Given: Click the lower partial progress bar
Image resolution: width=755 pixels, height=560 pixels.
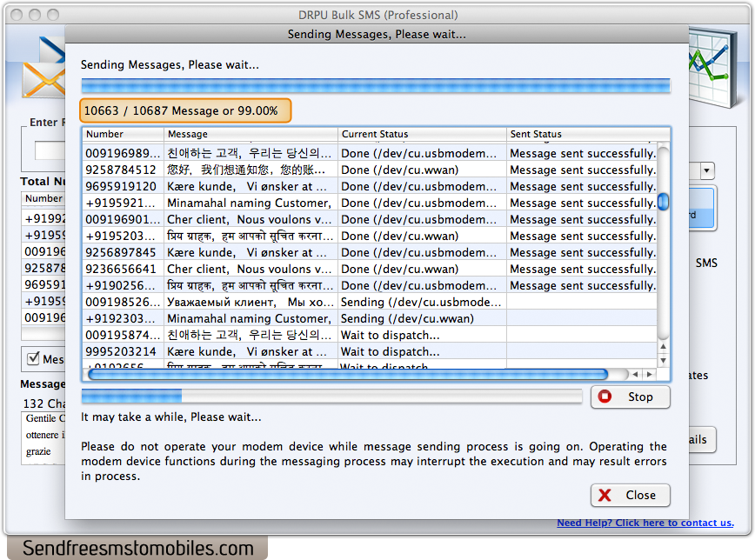Looking at the screenshot, I should click(331, 397).
